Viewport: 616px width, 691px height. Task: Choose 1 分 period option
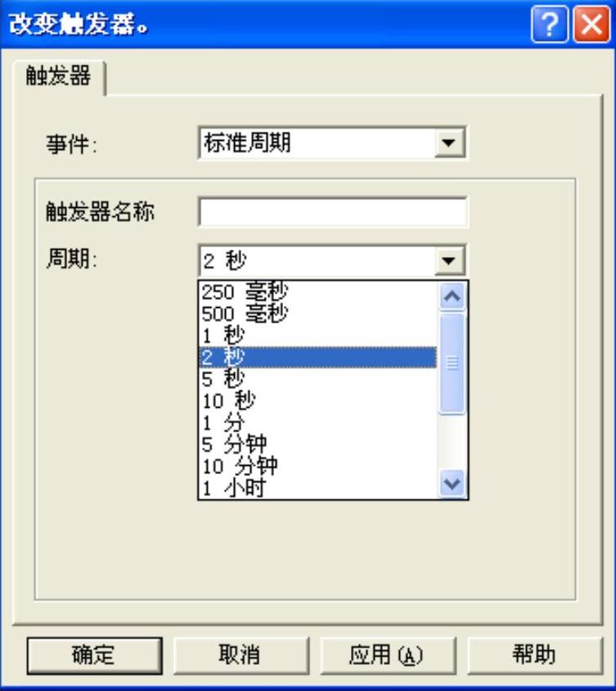(318, 422)
